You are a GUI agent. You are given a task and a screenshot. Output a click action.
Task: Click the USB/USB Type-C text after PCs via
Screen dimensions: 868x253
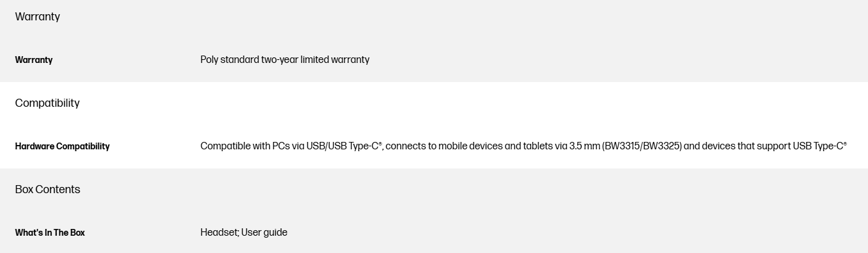344,146
